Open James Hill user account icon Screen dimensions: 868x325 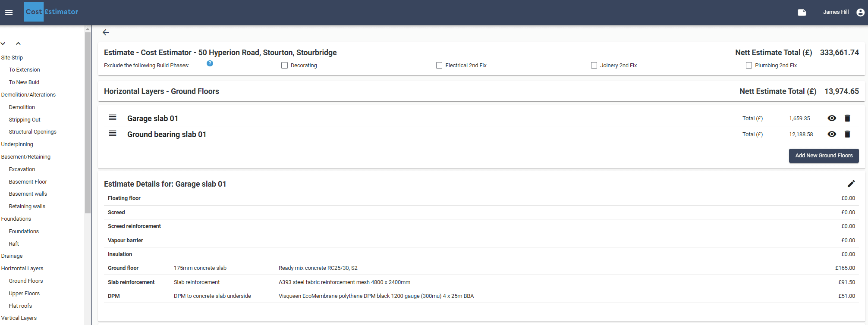click(x=860, y=12)
